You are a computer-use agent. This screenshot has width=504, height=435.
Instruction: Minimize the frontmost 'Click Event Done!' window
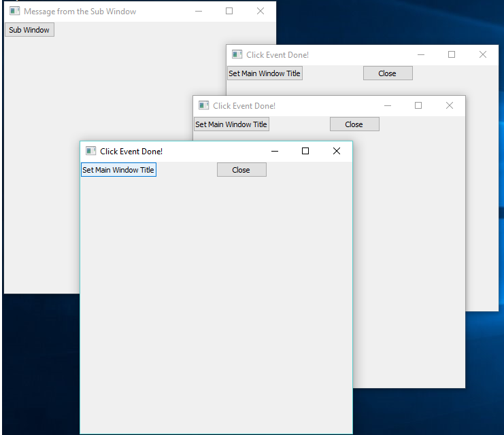(x=275, y=151)
